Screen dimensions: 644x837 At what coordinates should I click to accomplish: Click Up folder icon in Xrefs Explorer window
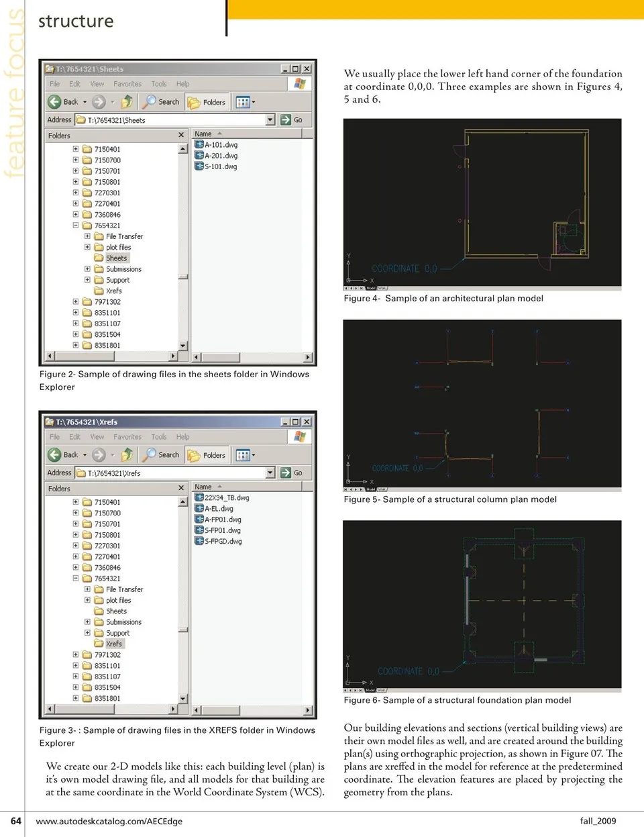127,455
